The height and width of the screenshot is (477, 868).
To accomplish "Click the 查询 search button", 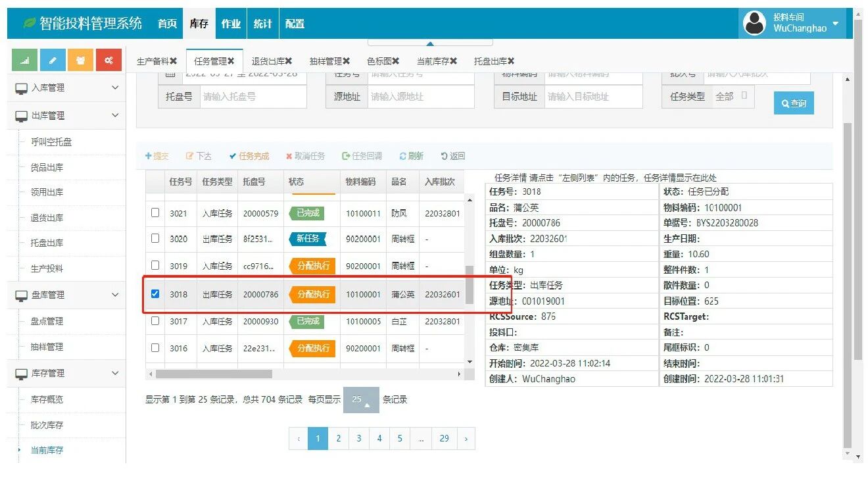I will (x=794, y=103).
